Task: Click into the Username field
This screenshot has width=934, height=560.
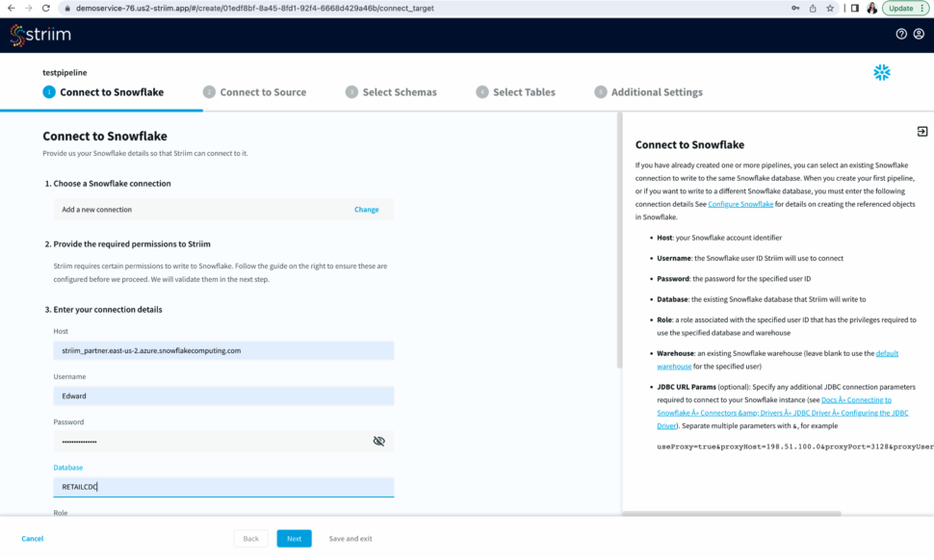Action: coord(223,395)
